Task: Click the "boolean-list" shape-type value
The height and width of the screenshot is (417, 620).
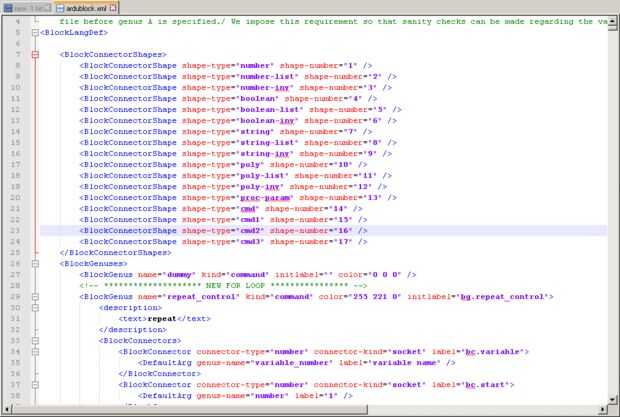Action: click(x=270, y=109)
